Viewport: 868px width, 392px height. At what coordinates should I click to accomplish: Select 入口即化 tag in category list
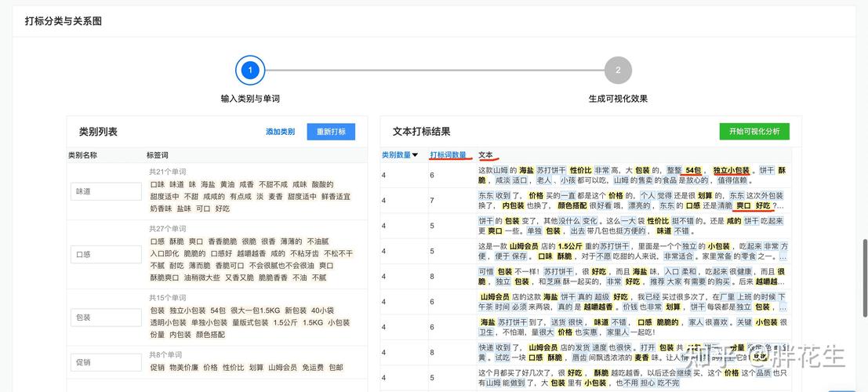(165, 253)
